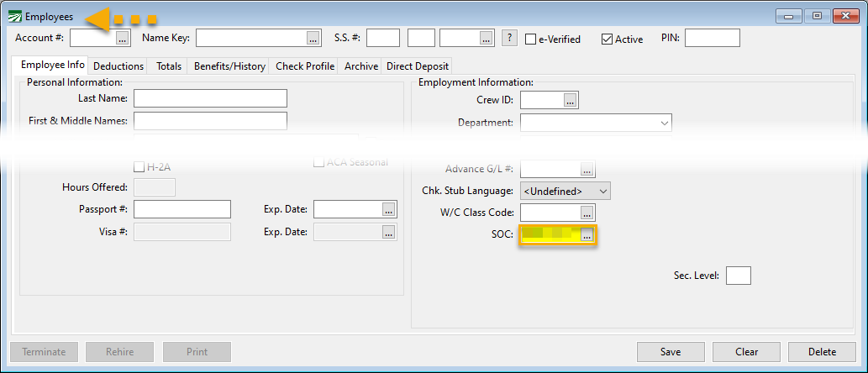Click the question mark help button
868x373 pixels.
click(x=509, y=39)
